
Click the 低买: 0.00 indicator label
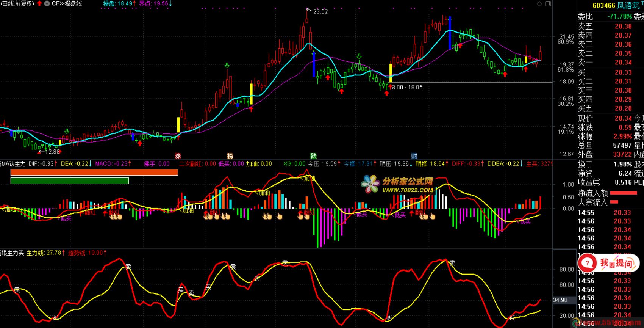tap(231, 164)
